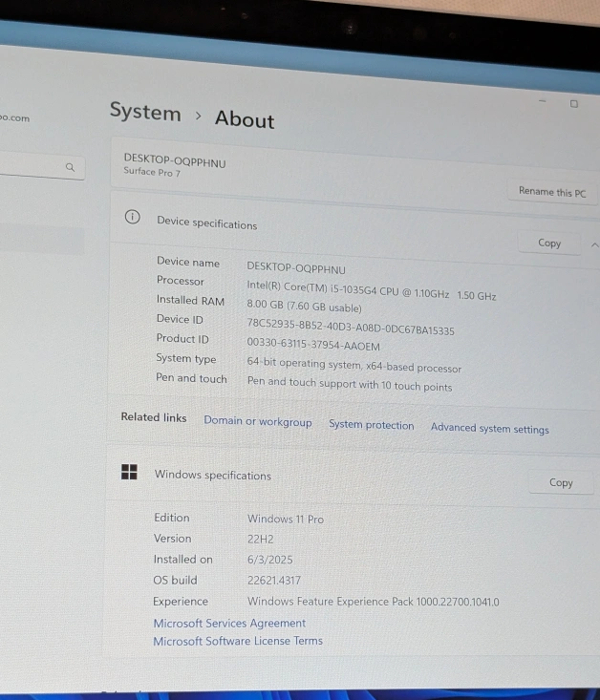The height and width of the screenshot is (700, 600).
Task: Click the highlighted sidebar navigation item
Action: (x=42, y=241)
